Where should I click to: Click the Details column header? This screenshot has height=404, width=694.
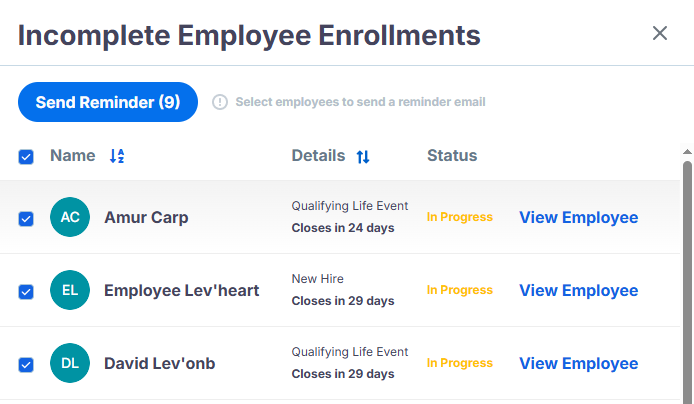tap(318, 155)
